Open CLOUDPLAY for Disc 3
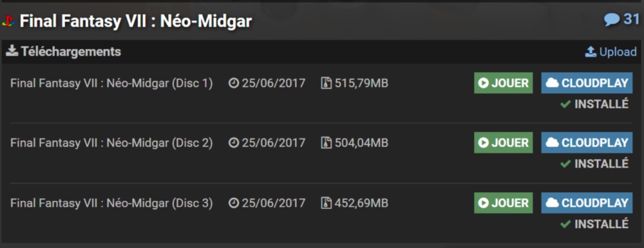 (587, 203)
